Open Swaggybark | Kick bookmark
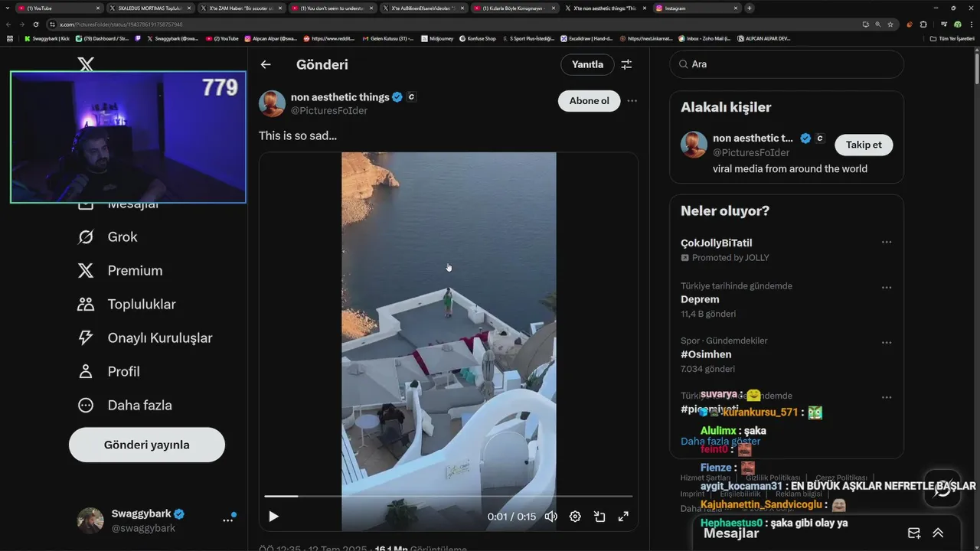 point(47,38)
